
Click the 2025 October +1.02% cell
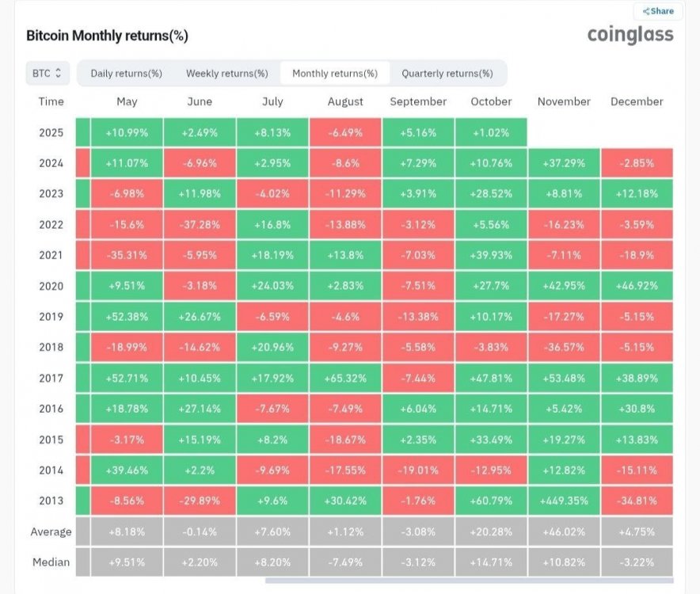tap(491, 132)
